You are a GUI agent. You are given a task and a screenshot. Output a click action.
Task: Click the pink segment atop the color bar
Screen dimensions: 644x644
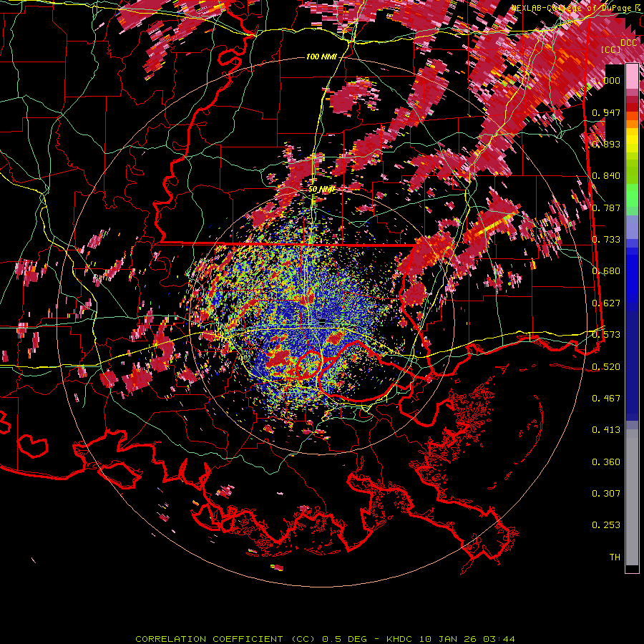[x=632, y=77]
